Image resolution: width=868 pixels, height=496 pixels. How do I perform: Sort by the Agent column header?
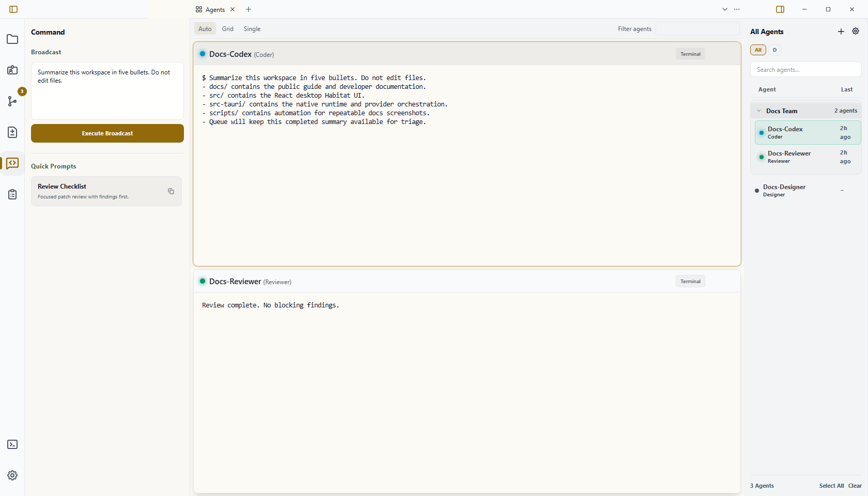[x=767, y=89]
